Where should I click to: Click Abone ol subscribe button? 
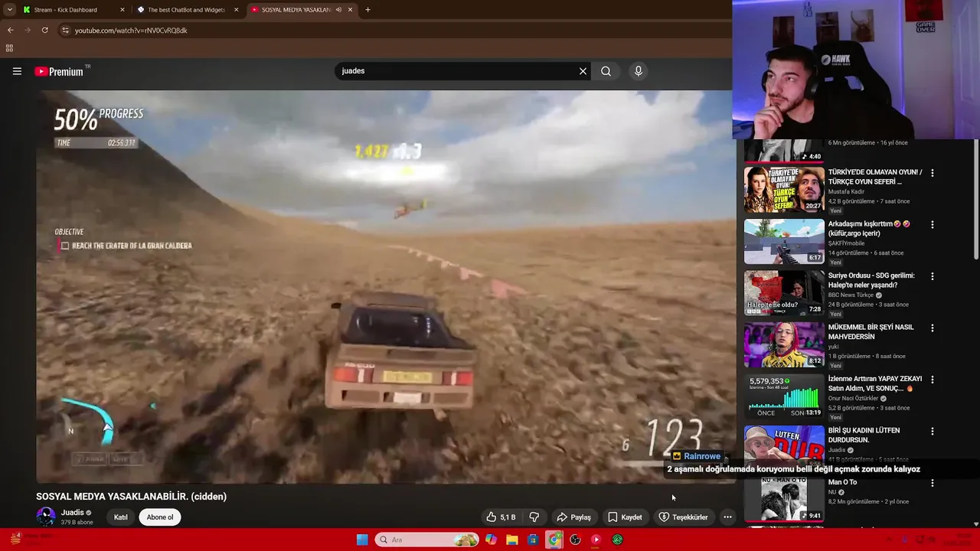coord(160,517)
